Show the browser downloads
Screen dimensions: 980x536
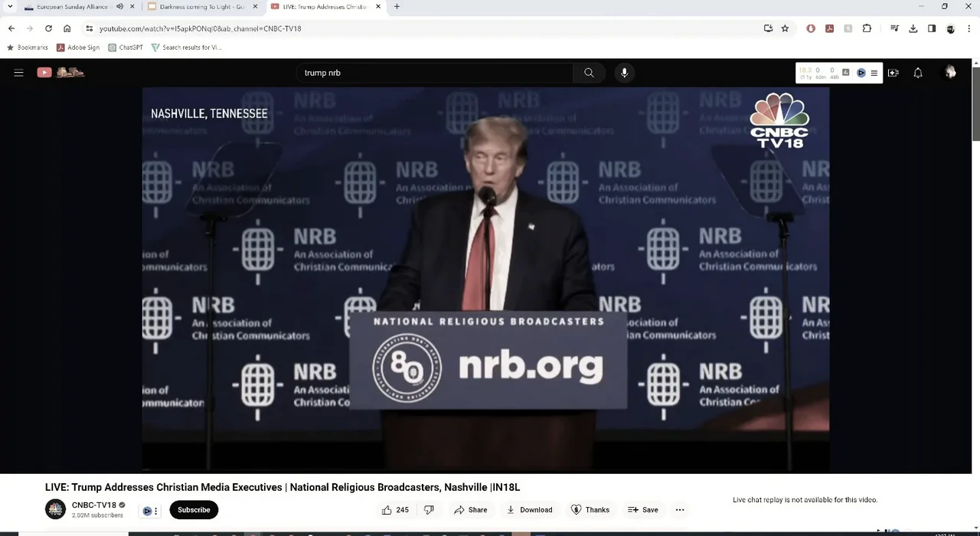[913, 28]
